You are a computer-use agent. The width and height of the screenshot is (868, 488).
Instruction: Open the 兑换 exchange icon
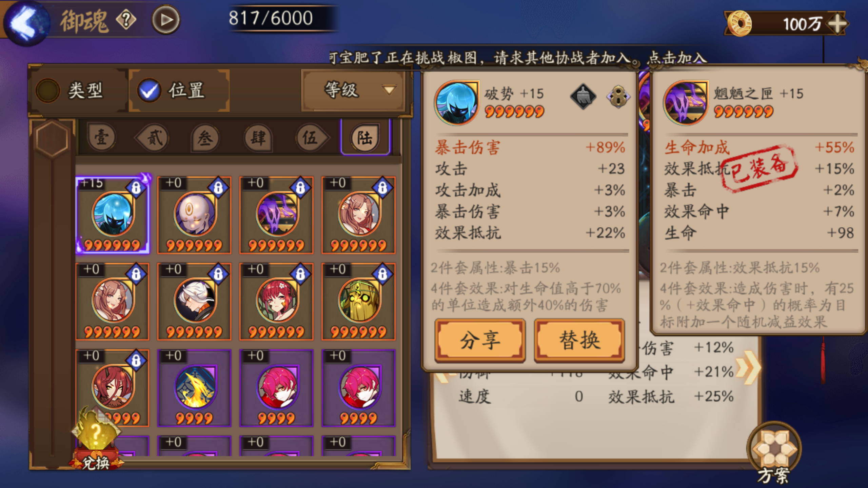click(96, 441)
